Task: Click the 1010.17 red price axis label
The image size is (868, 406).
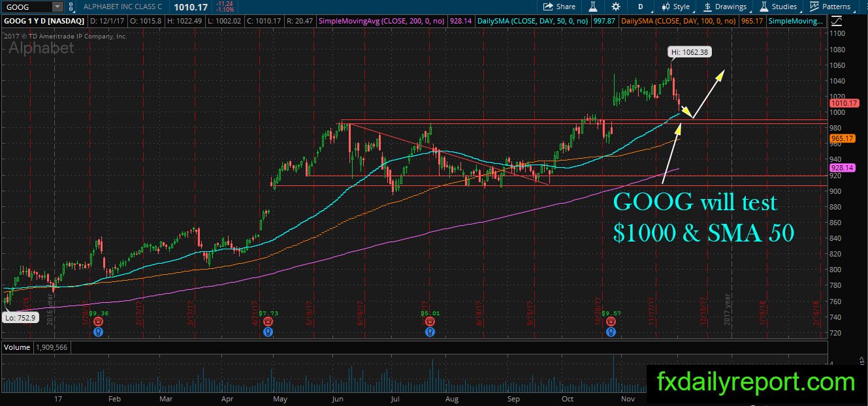Action: point(843,103)
